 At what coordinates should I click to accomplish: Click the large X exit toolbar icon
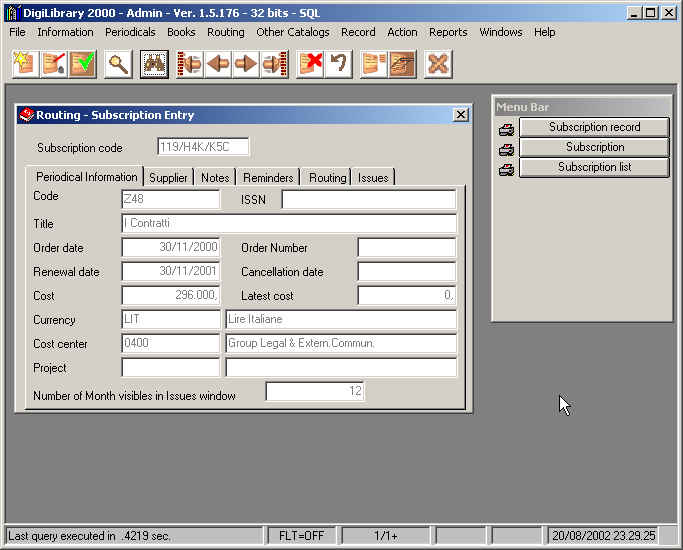[x=438, y=64]
